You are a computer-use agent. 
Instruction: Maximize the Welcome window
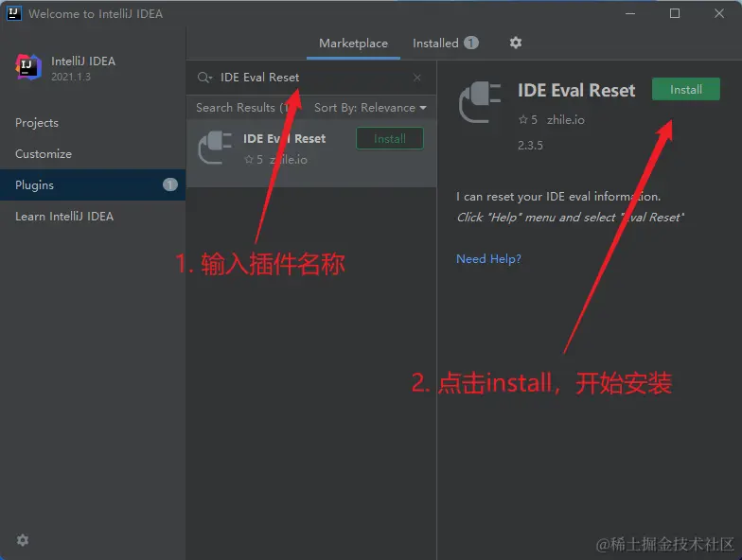pyautogui.click(x=675, y=13)
